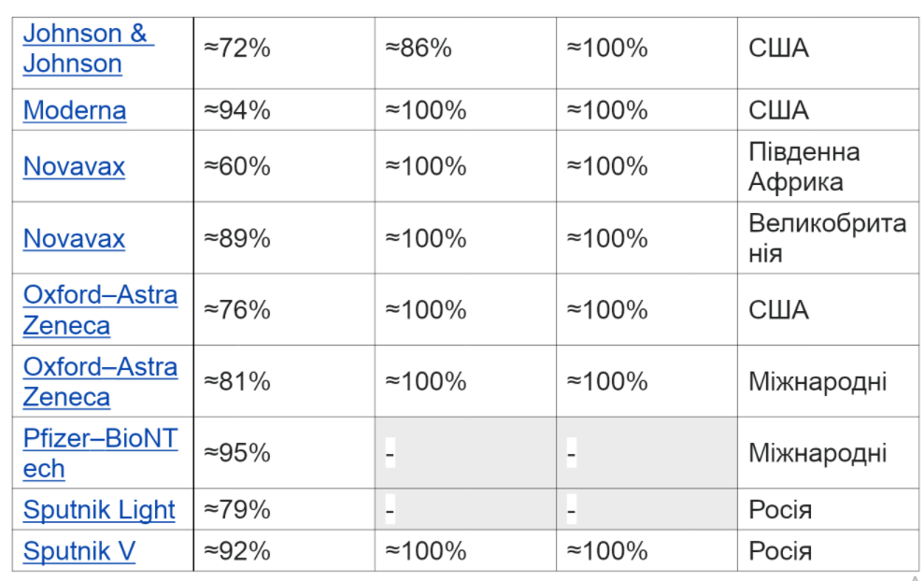Click the ≈81% Oxford–AstraZeneca cell
This screenshot has width=924, height=581.
237,381
